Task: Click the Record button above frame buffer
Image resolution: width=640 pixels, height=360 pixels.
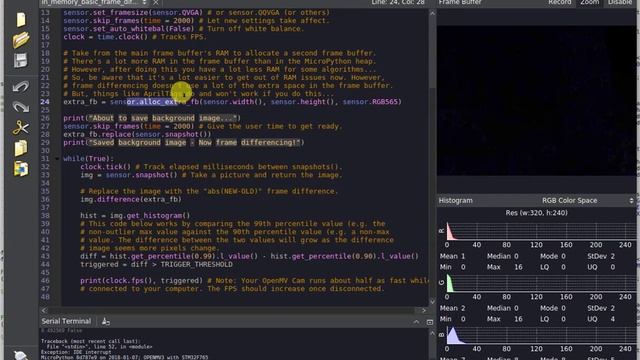Action: (x=559, y=2)
